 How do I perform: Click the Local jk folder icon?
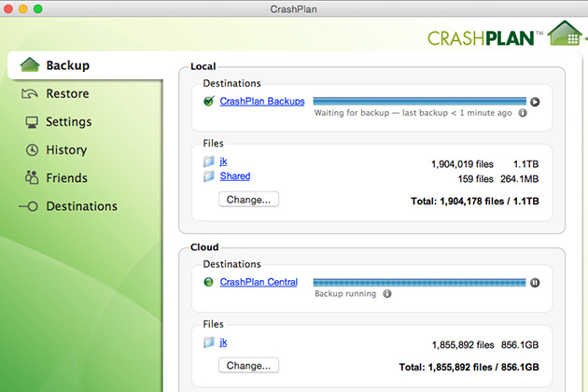pyautogui.click(x=209, y=161)
